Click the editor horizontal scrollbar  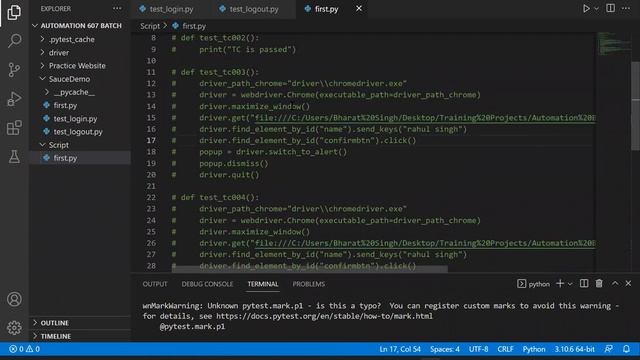[x=309, y=269]
